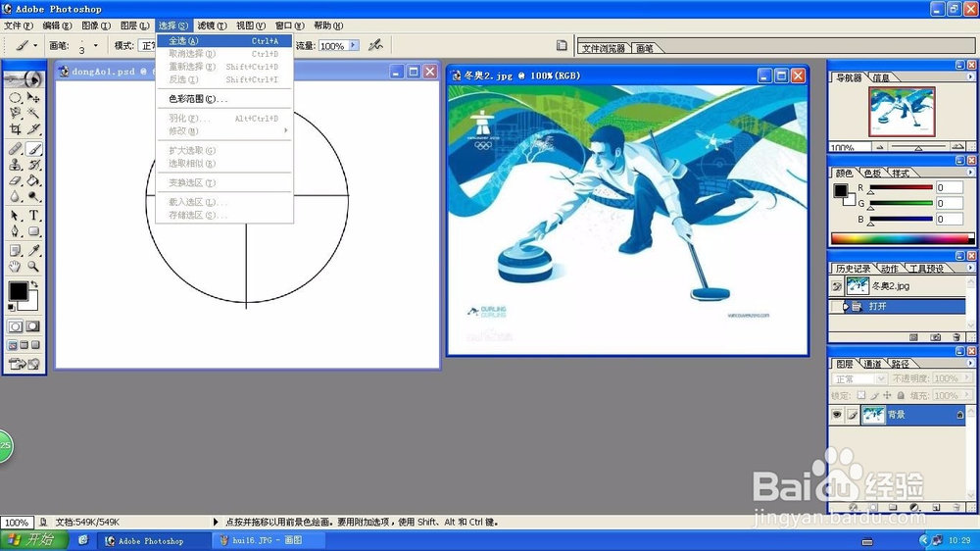
Task: Open the Color panel options menu arrow
Action: [970, 173]
